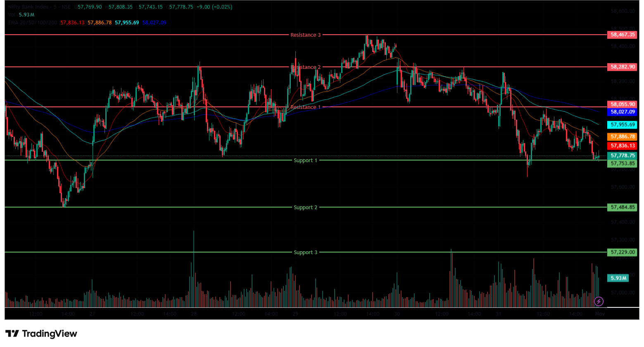Viewport: 644px width, 347px height.
Task: Click the EMA 20/50/100/200 indicator legend
Action: click(33, 23)
